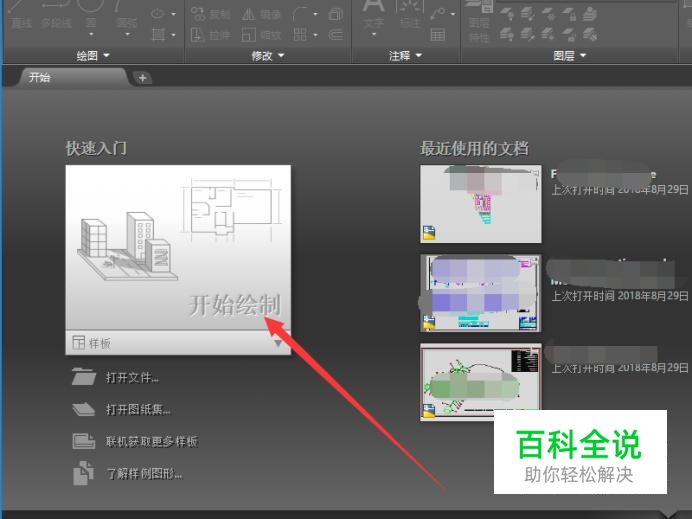Select the Circle (圆) tool
692x519 pixels.
click(91, 13)
